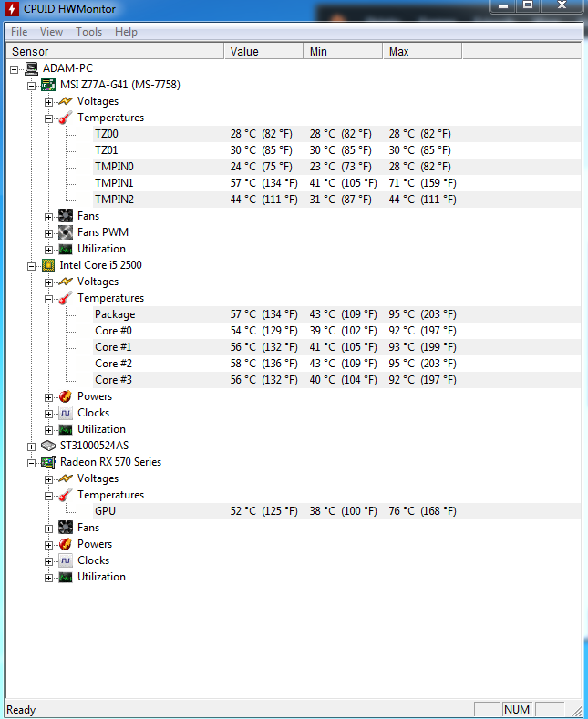Select the Core #1 row
Screen dimensions: 588x719
pyautogui.click(x=337, y=347)
